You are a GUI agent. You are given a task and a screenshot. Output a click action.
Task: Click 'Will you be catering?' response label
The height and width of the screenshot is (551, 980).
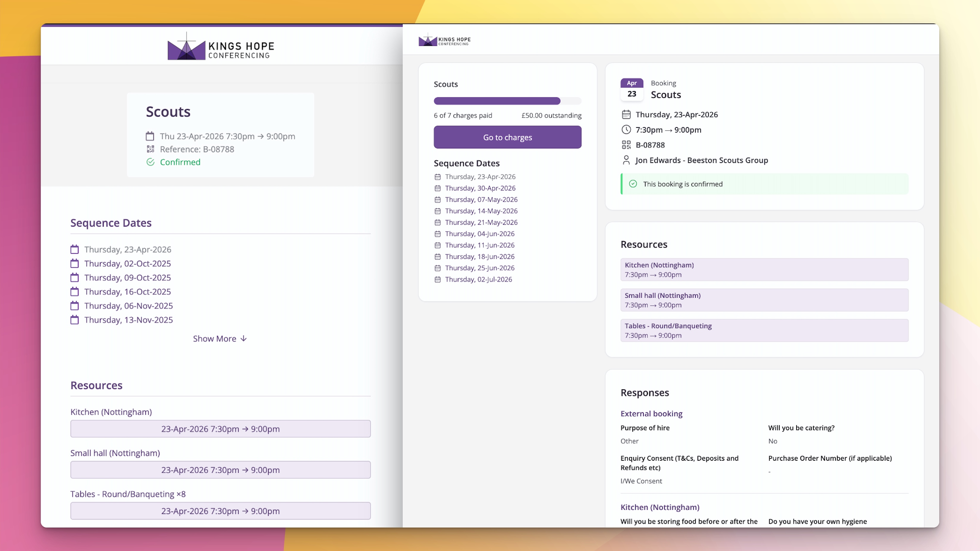pos(801,428)
